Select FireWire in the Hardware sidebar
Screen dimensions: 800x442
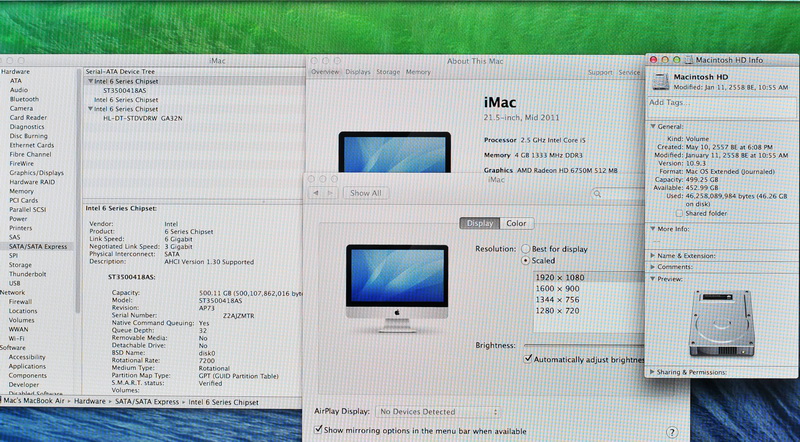point(21,164)
